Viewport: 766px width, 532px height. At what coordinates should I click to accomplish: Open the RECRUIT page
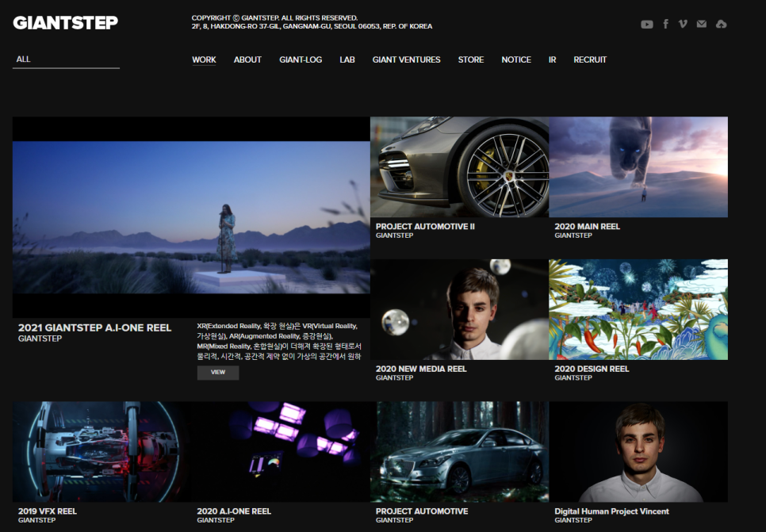(590, 59)
